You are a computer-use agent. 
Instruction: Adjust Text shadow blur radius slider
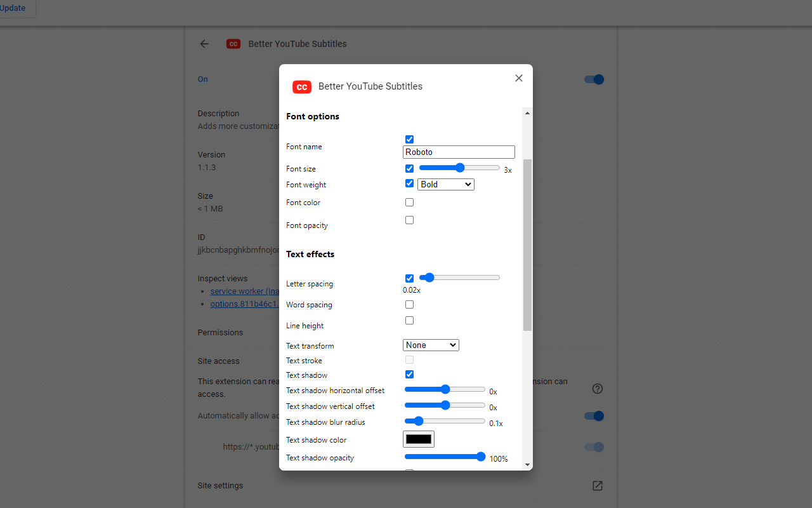click(x=445, y=420)
